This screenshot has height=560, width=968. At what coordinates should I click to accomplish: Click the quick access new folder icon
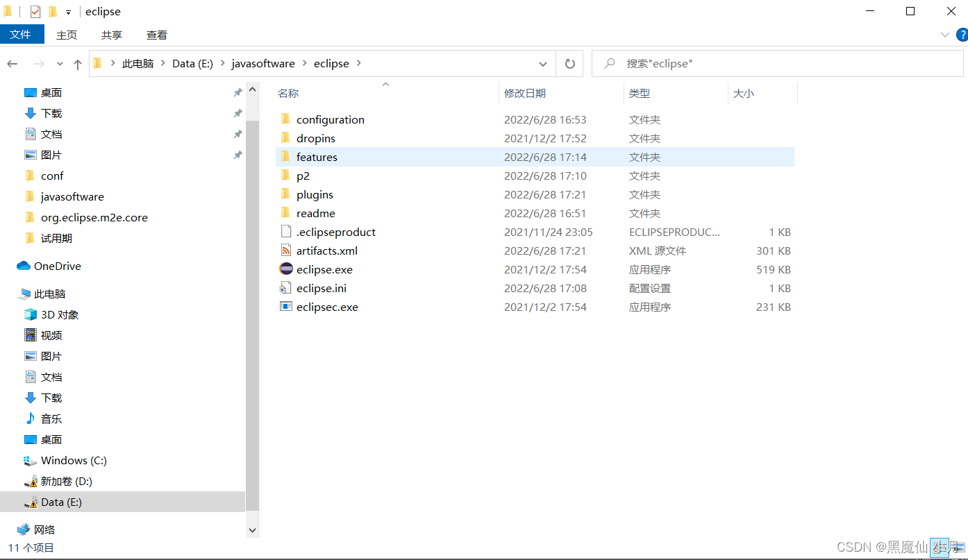(x=53, y=12)
